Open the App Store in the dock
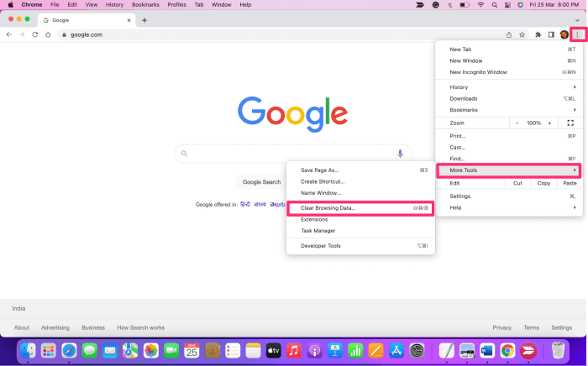 [x=396, y=351]
